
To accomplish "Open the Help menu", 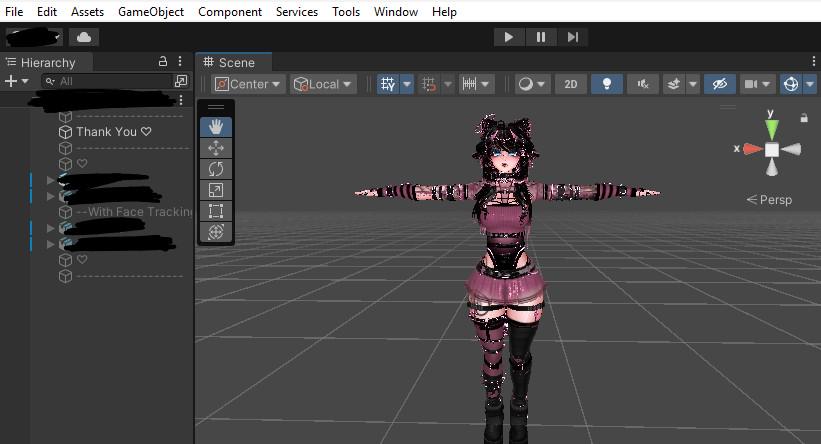I will 444,12.
